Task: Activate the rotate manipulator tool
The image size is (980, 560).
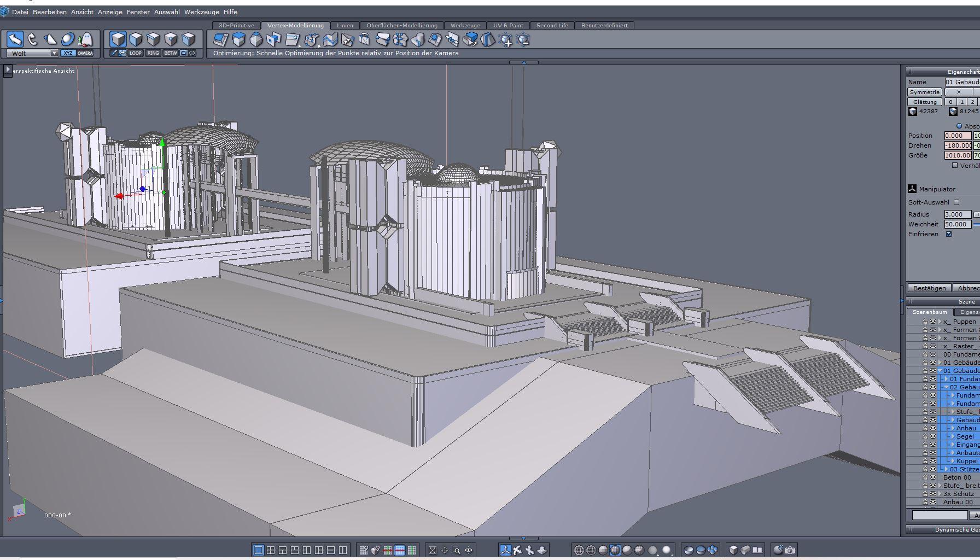Action: [32, 39]
